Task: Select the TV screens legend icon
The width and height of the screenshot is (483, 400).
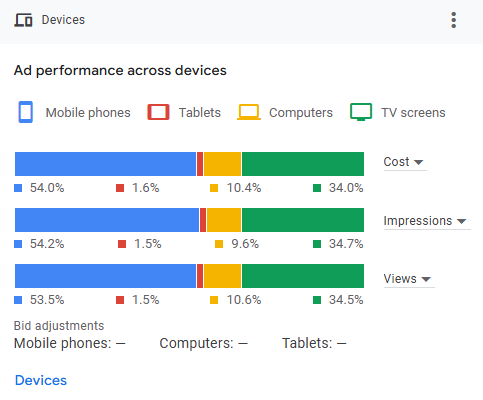Action: point(361,112)
